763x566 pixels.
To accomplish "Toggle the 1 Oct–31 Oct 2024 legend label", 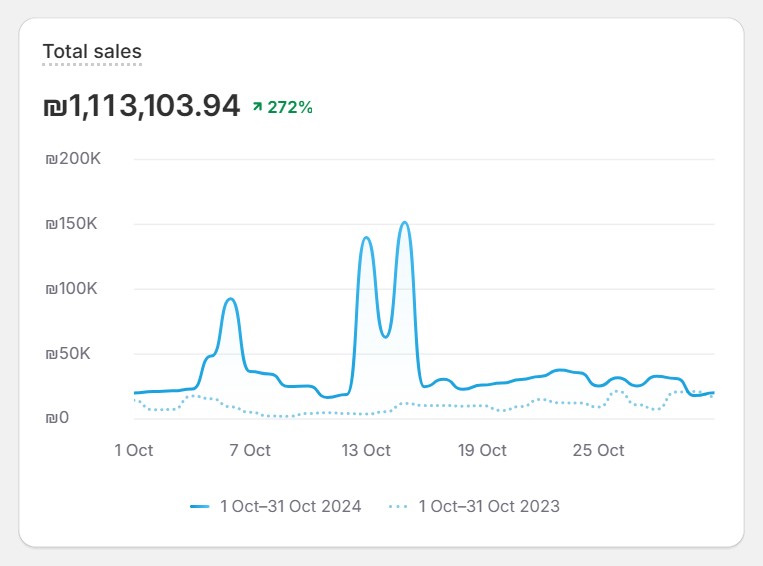I will coord(291,506).
